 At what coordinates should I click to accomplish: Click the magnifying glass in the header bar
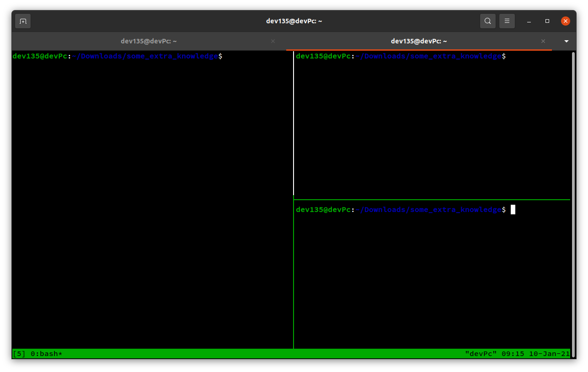(487, 21)
